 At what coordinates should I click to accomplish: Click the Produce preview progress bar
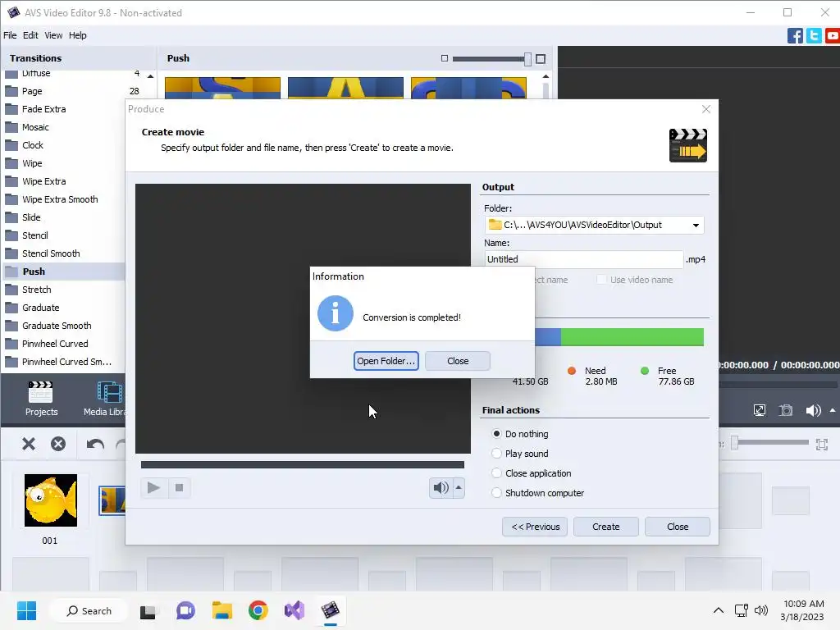302,465
